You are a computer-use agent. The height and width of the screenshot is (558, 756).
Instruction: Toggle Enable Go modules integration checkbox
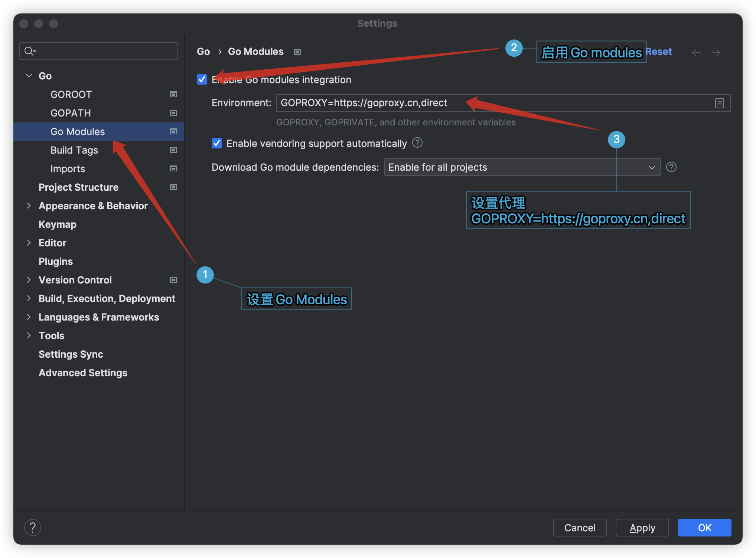click(x=202, y=79)
